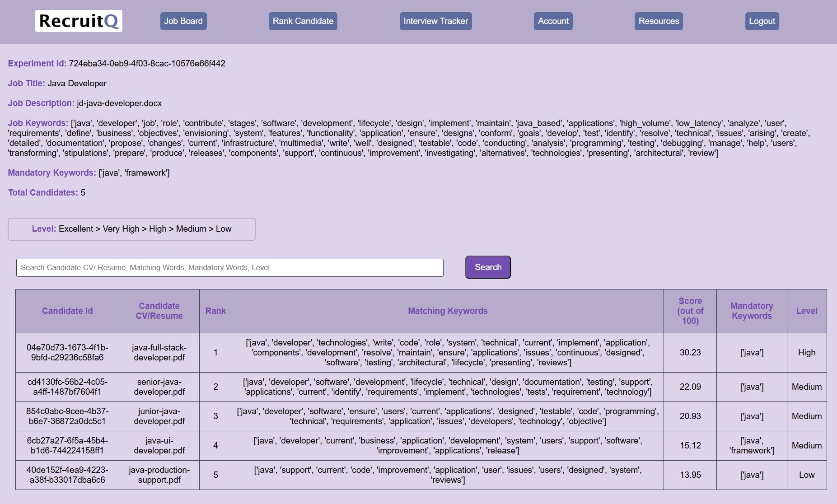
Task: Open the Job Board page
Action: point(183,21)
